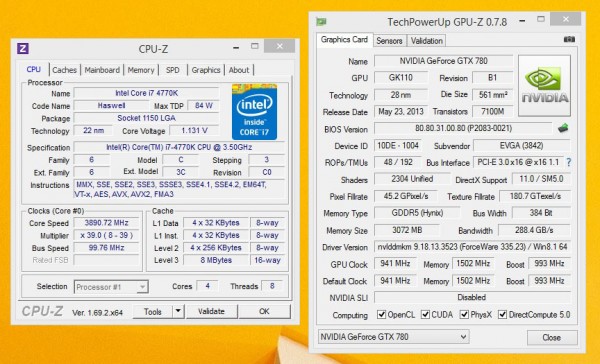Open the Mainboard tab
This screenshot has height=364, width=600.
[102, 70]
